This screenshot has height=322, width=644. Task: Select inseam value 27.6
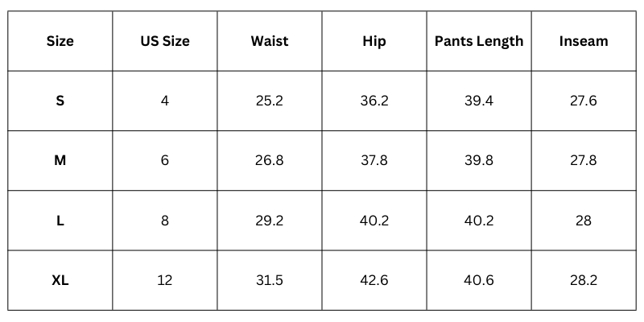tap(584, 101)
